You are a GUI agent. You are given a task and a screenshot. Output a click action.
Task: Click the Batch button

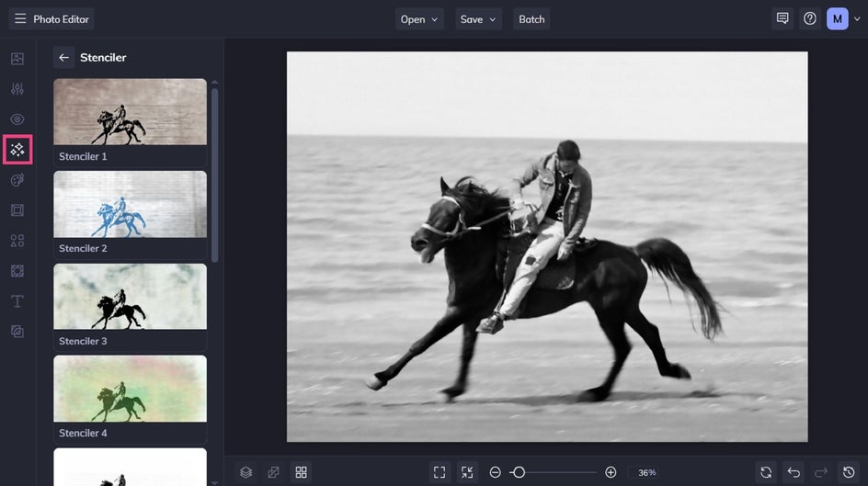click(531, 18)
